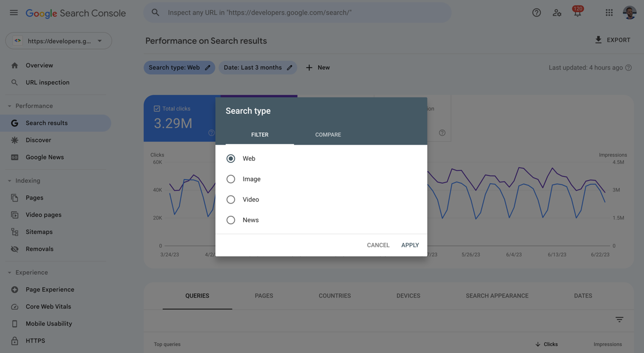This screenshot has height=353, width=644.
Task: Switch to the COMPARE tab
Action: pos(328,135)
